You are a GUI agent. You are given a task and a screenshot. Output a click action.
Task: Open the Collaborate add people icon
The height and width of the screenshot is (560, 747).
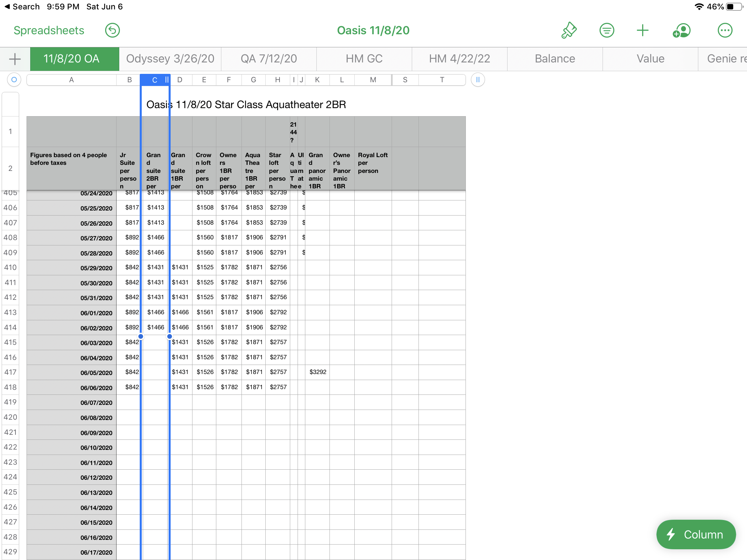click(x=682, y=30)
